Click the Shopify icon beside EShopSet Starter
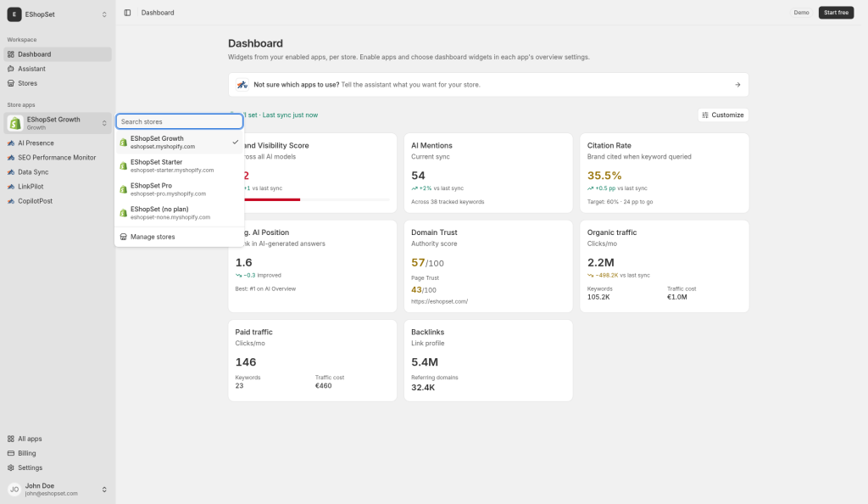The image size is (868, 504). (x=124, y=166)
